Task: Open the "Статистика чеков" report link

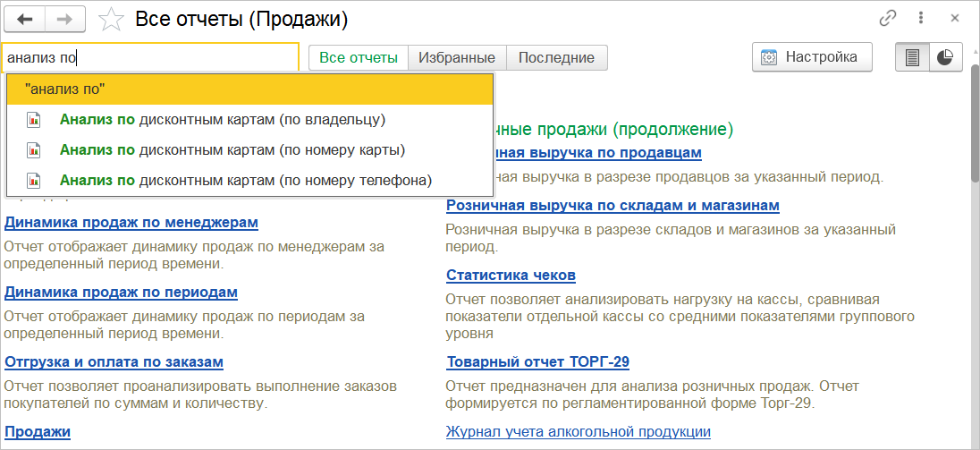Action: [x=511, y=275]
